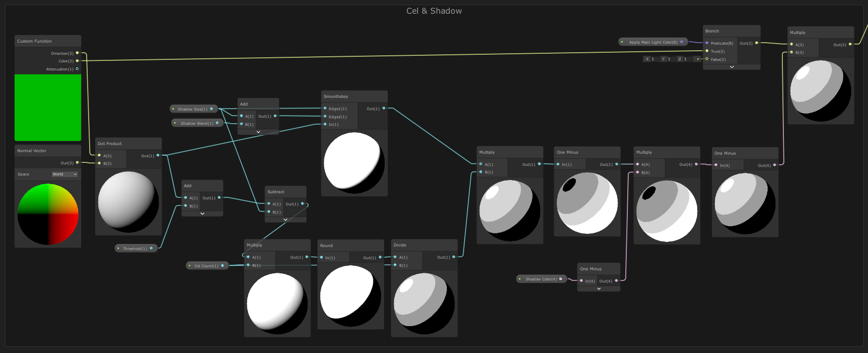868x353 pixels.
Task: Click the Divide node's B(1) port
Action: point(395,265)
